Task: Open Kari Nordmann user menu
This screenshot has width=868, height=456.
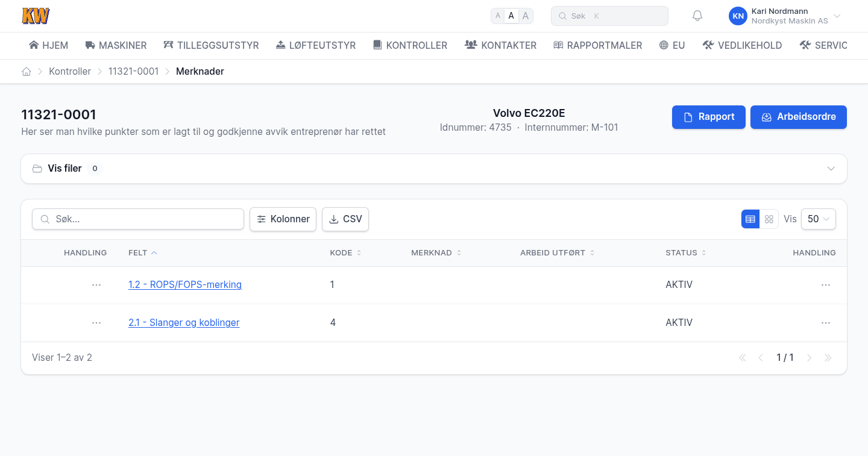Action: [x=785, y=16]
